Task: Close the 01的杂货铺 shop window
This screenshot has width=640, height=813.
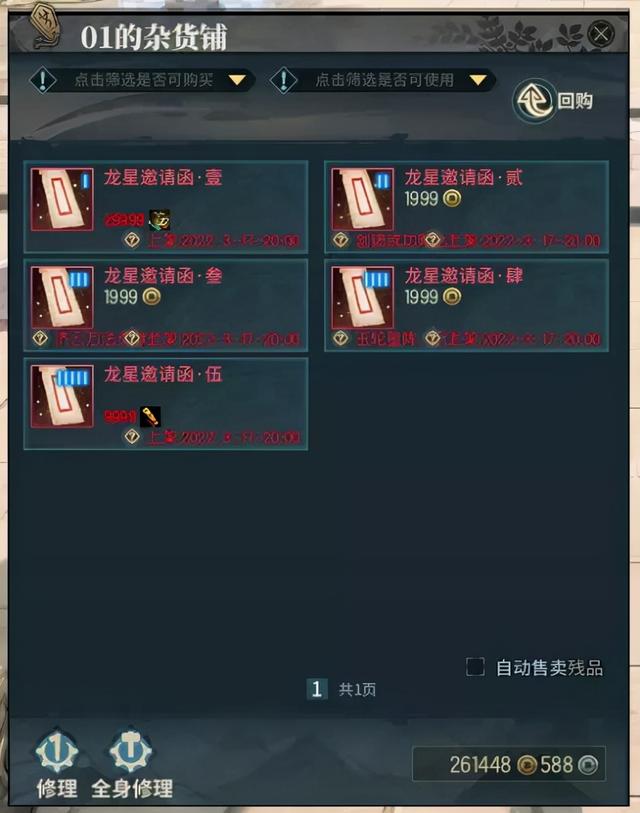Action: [601, 34]
